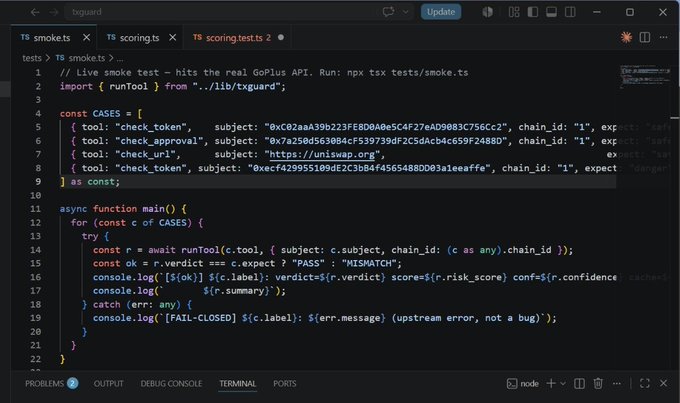Image resolution: width=680 pixels, height=403 pixels.
Task: Click the "../lib/txguard" import path
Action: [236, 86]
